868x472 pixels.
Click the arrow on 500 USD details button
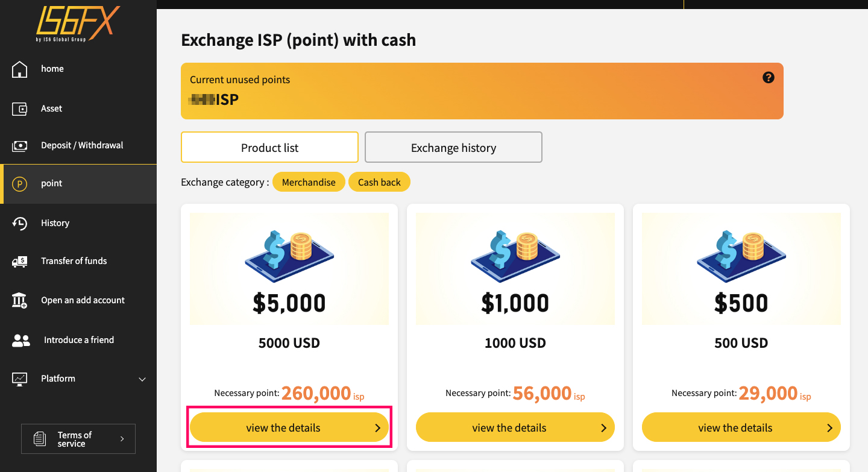pos(829,428)
